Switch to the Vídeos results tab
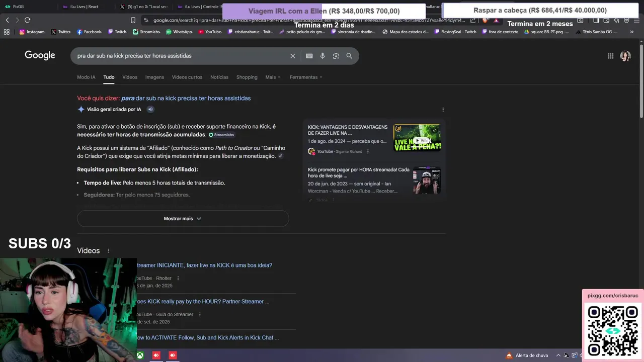644x362 pixels. (x=130, y=77)
